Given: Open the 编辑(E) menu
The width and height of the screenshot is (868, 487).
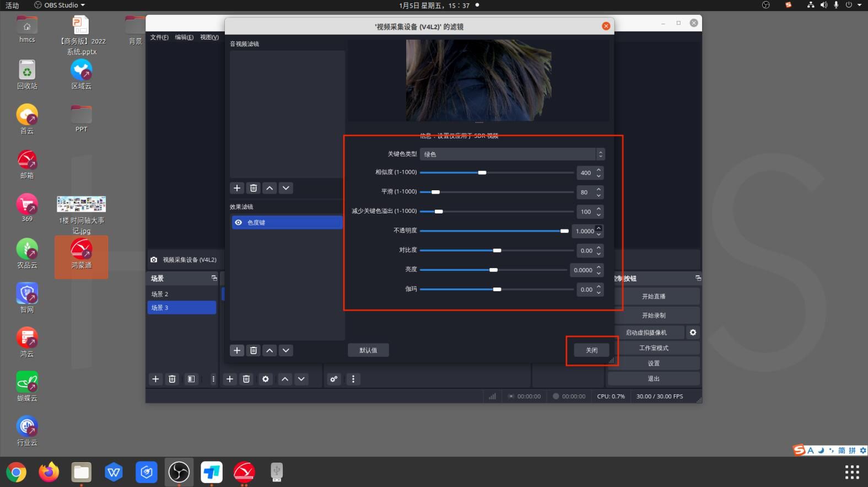Looking at the screenshot, I should [184, 38].
